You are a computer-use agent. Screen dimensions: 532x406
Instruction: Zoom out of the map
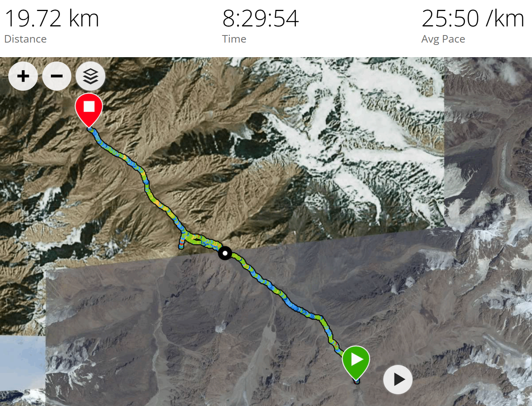tap(57, 76)
